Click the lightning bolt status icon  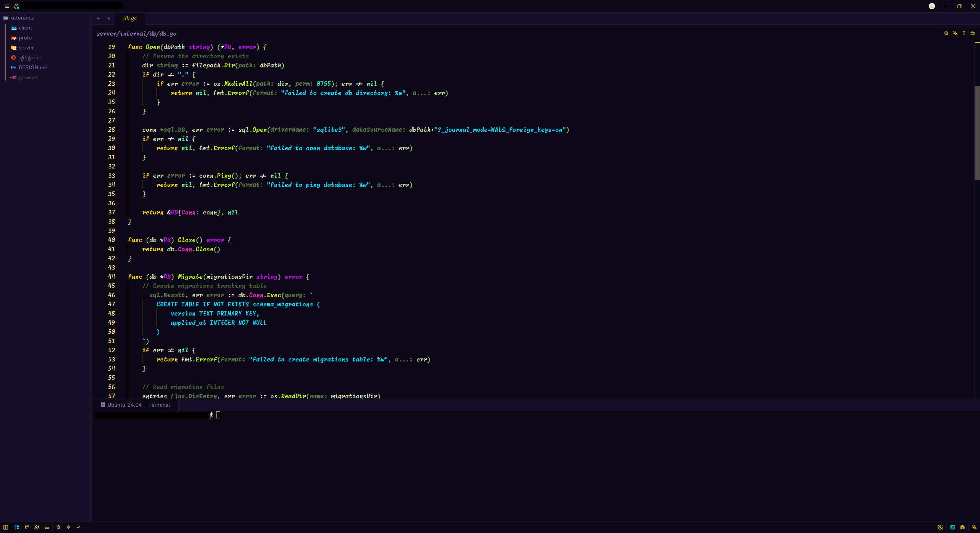pyautogui.click(x=69, y=527)
